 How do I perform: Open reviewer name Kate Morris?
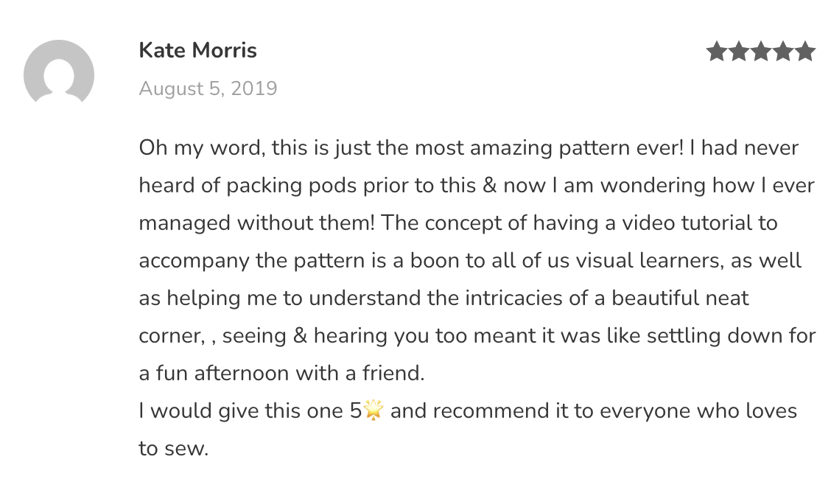197,51
